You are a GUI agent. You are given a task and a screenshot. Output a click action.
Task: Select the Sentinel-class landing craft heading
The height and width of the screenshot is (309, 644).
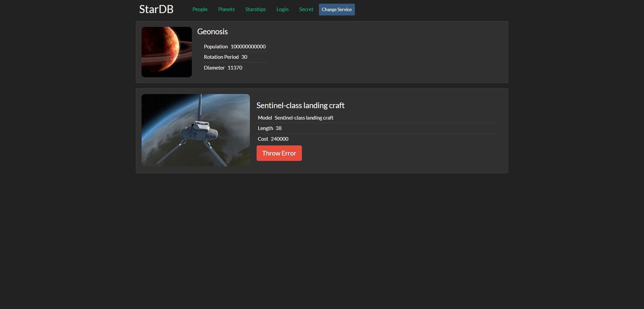pyautogui.click(x=300, y=105)
